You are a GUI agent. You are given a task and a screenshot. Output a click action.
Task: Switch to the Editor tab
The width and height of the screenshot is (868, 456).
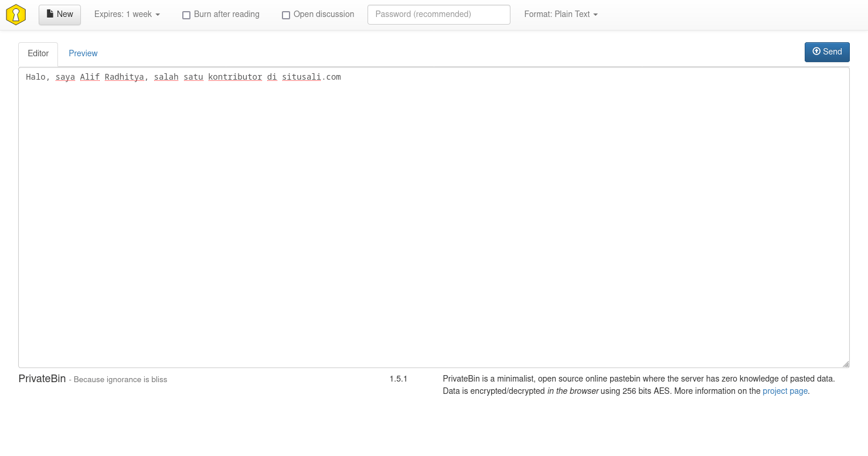coord(38,54)
